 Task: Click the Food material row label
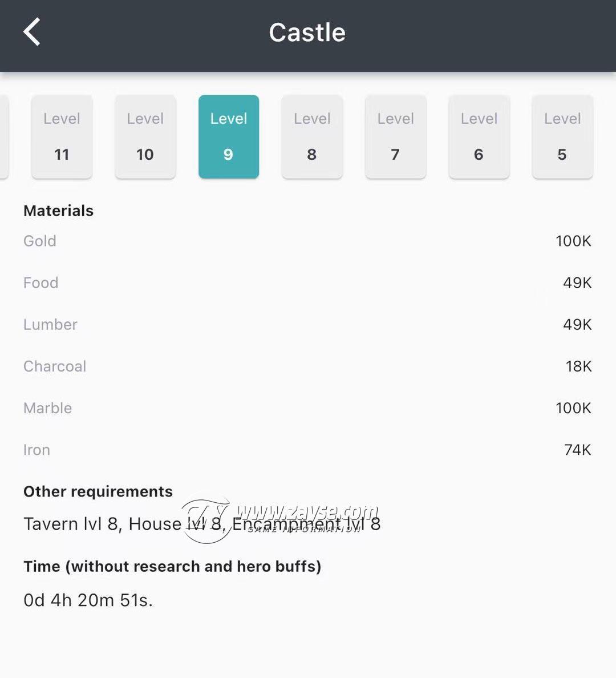(40, 283)
